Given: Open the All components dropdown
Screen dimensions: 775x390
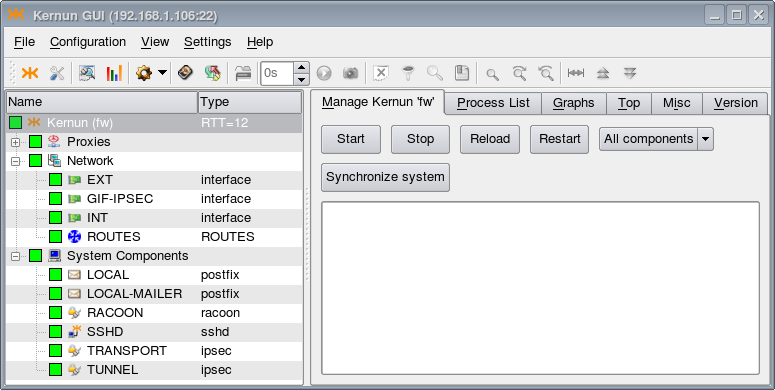Looking at the screenshot, I should tap(656, 139).
